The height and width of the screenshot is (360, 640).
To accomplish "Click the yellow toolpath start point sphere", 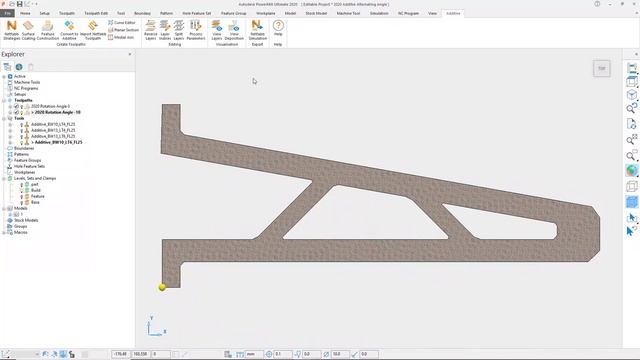I will 162,287.
